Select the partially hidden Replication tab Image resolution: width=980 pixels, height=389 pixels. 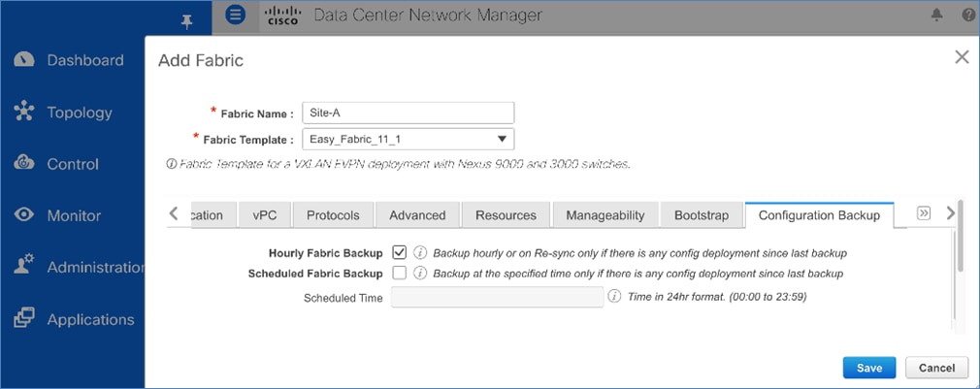click(x=213, y=214)
